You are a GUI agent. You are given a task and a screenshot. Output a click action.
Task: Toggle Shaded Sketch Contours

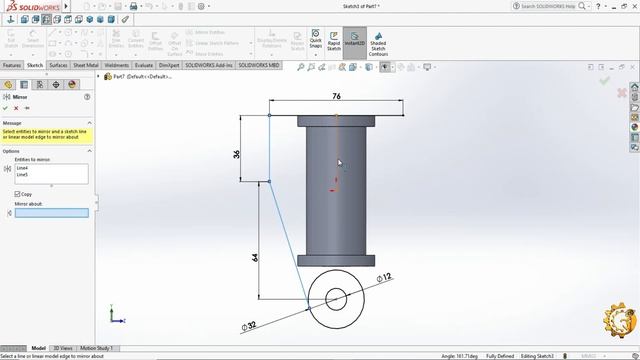tap(378, 44)
